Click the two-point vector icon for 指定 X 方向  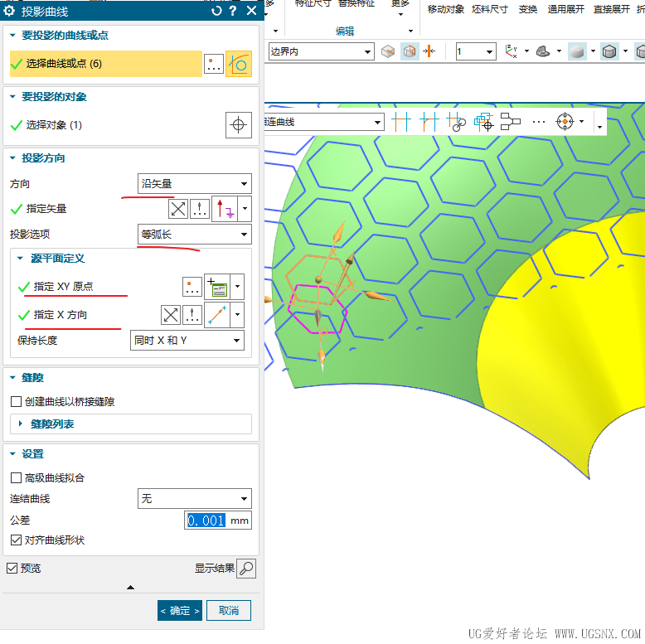(217, 315)
